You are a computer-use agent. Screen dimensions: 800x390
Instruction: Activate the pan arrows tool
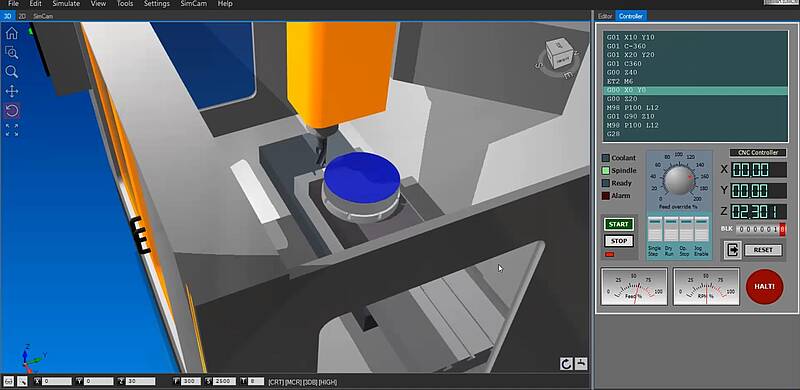point(11,91)
